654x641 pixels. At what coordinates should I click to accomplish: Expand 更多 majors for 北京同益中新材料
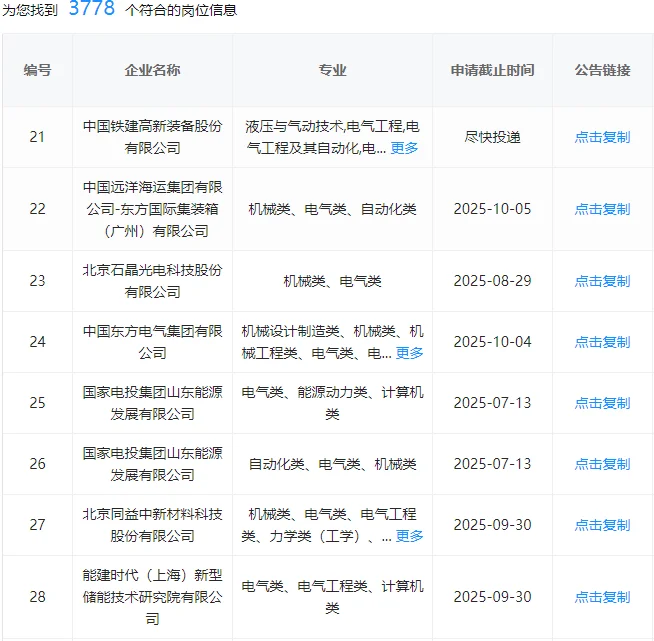coord(410,536)
